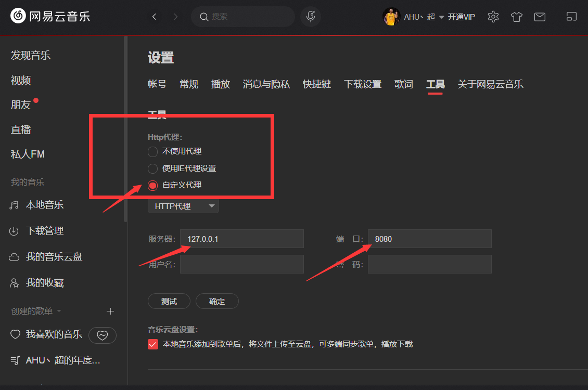
Task: Select 自定义代理 radio button
Action: (152, 186)
